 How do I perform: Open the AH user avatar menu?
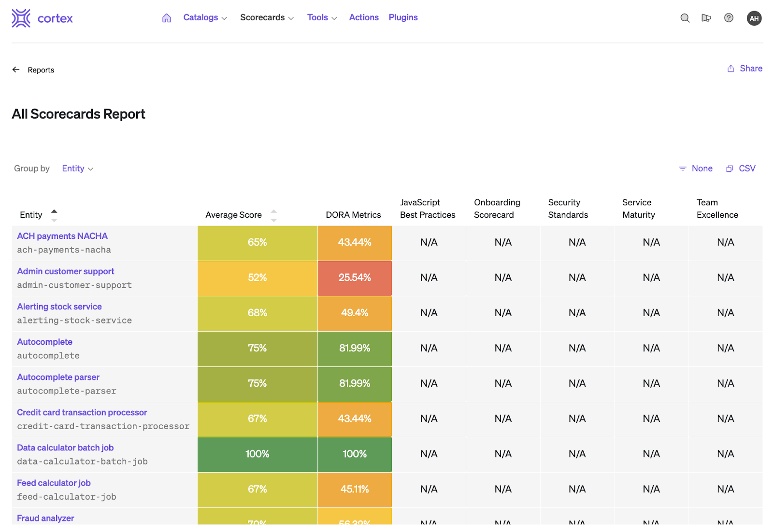754,18
